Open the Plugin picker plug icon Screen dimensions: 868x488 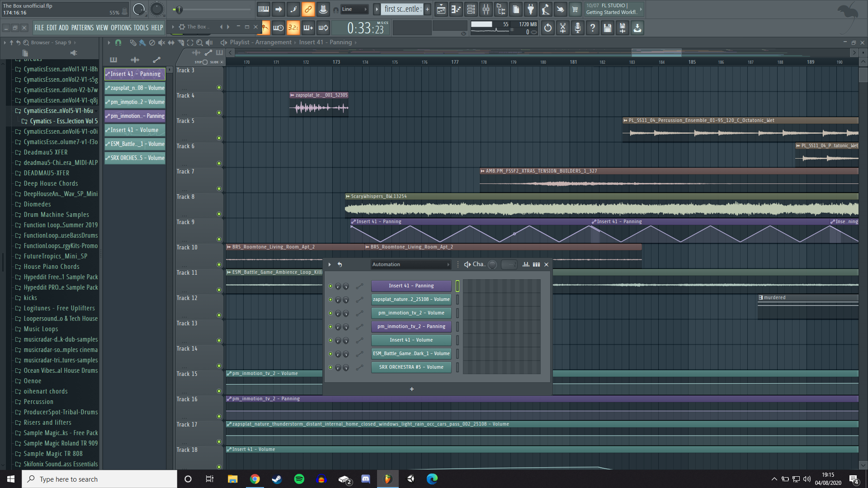[x=531, y=9]
